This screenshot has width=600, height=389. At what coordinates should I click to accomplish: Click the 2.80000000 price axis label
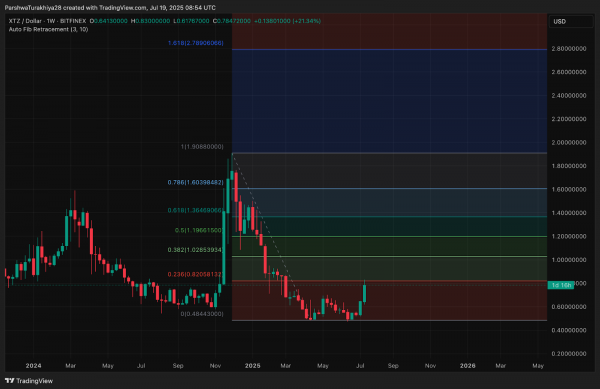point(569,49)
